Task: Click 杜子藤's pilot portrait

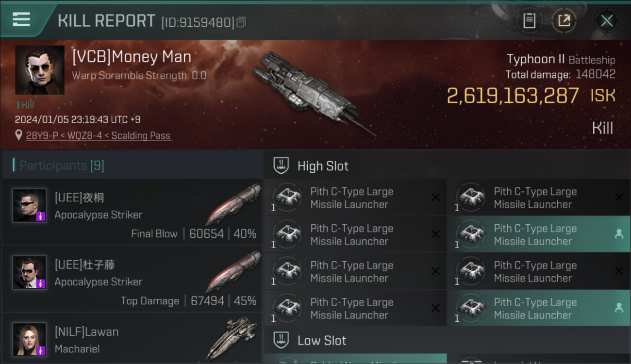Action: 30,272
